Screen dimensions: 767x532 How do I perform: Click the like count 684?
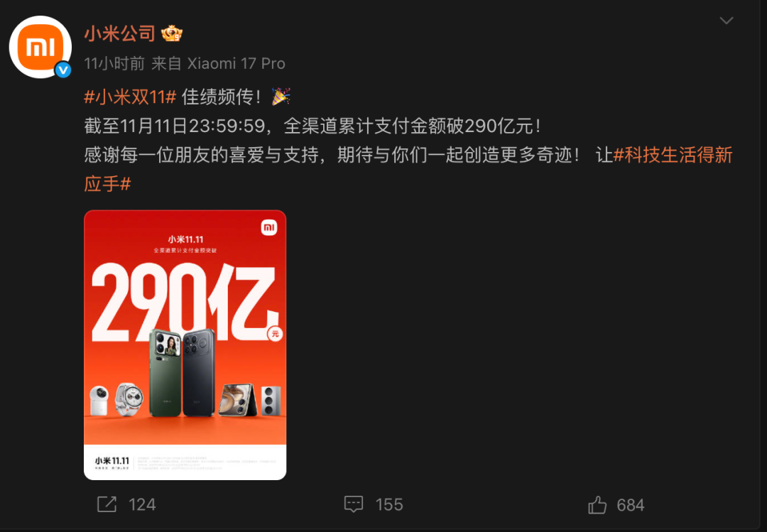(x=631, y=504)
